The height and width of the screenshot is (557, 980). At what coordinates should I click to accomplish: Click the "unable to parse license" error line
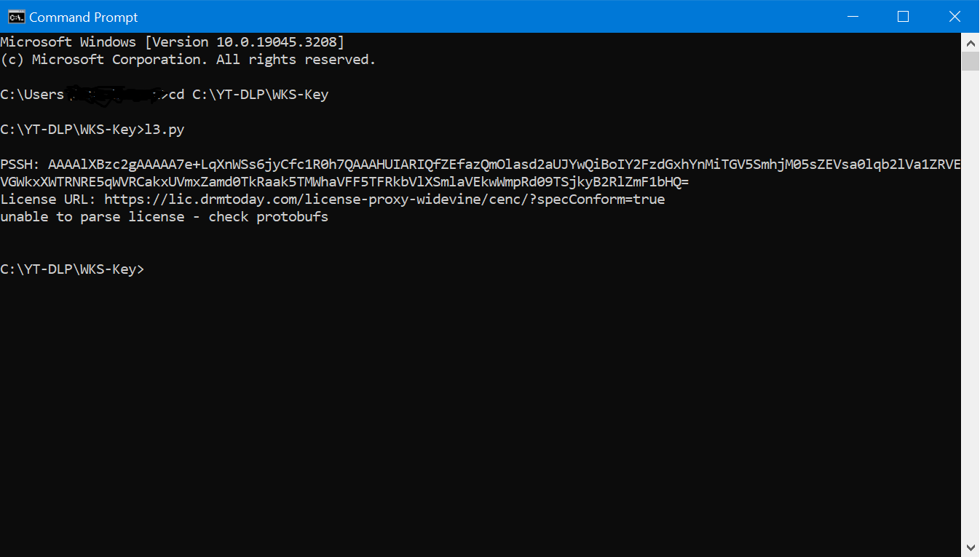point(164,217)
